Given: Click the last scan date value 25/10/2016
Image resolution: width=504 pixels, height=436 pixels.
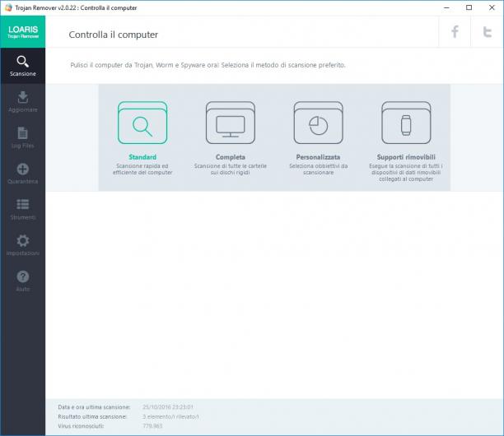Looking at the screenshot, I should 168,406.
